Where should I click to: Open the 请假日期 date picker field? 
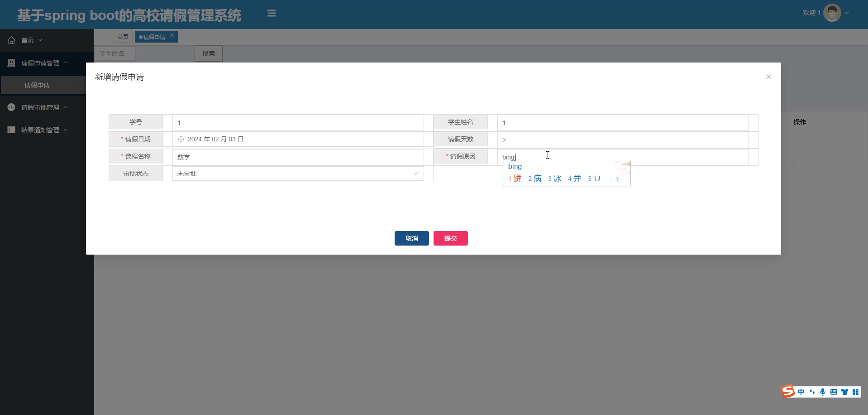coord(298,139)
